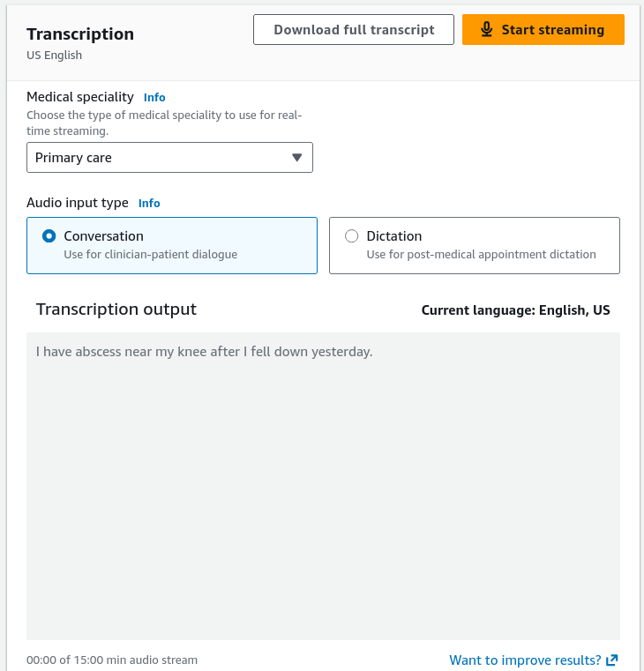The width and height of the screenshot is (644, 671).
Task: Click the Primary care selected value
Action: [73, 158]
